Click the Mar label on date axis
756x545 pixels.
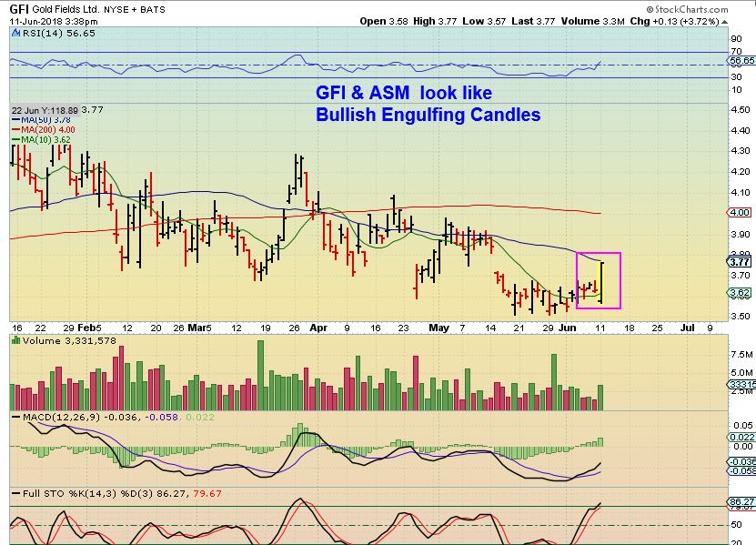point(197,328)
